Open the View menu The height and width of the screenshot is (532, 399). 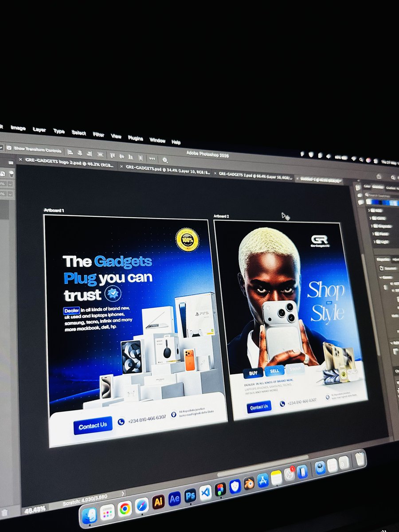pyautogui.click(x=116, y=137)
